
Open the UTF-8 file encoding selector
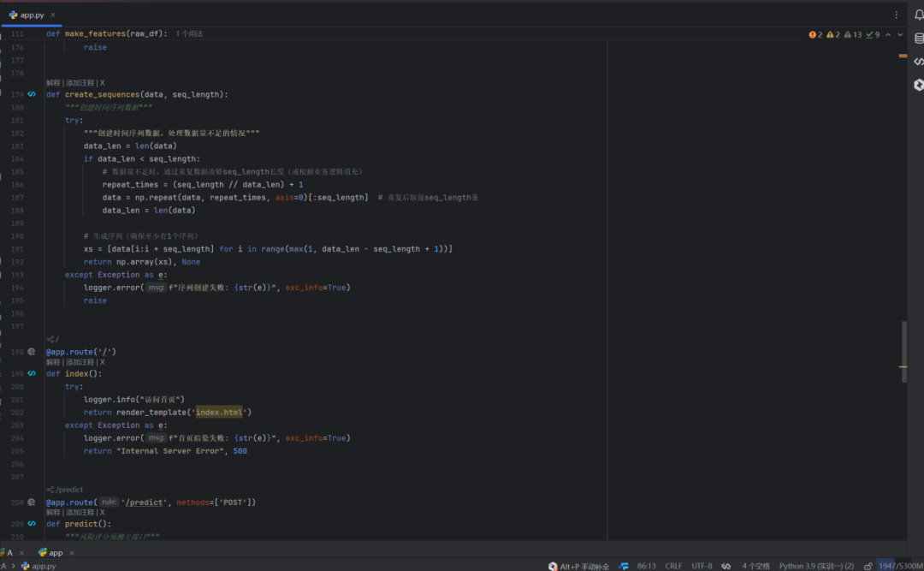[x=702, y=566]
